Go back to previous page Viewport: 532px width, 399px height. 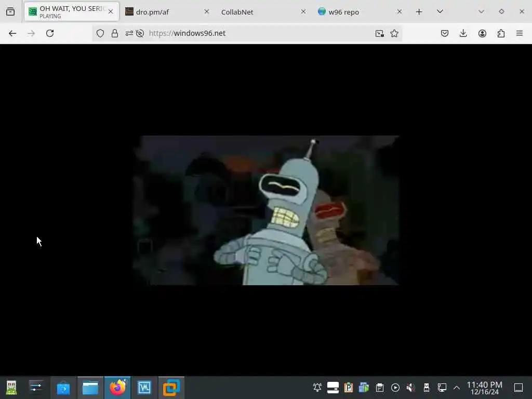(12, 33)
